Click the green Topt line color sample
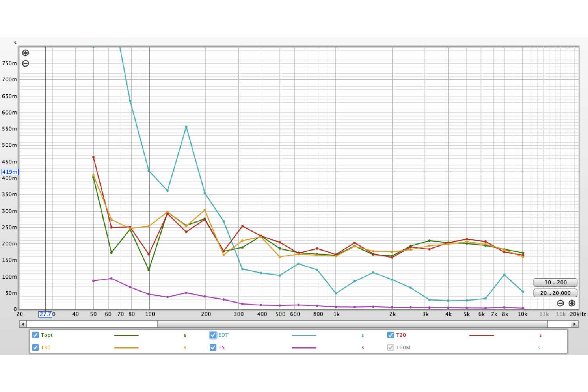The width and height of the screenshot is (588, 392). (126, 336)
